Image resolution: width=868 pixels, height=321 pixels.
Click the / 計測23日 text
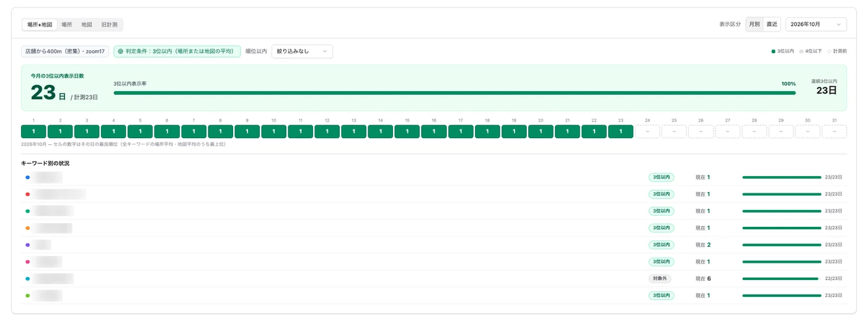pos(84,97)
